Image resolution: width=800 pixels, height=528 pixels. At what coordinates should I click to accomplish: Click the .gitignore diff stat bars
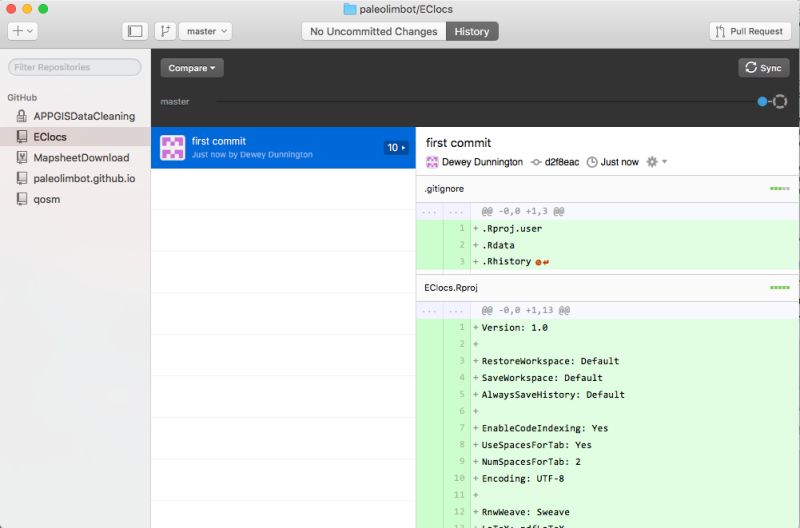tap(780, 189)
